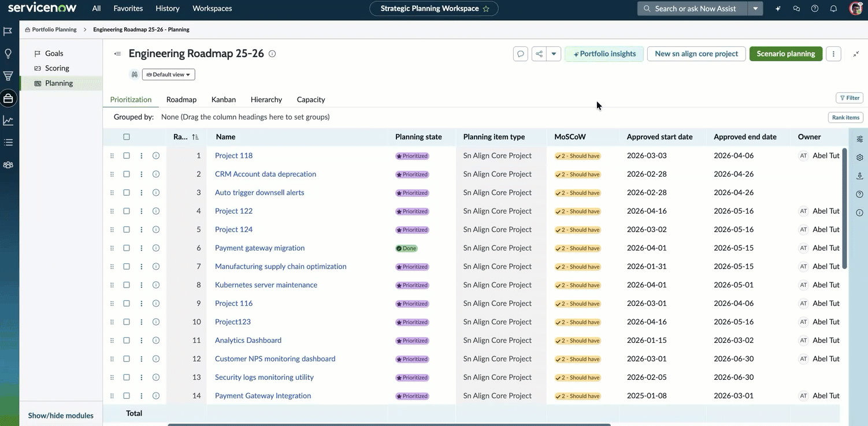The width and height of the screenshot is (868, 426).
Task: Open the comment bubble icon
Action: [521, 54]
